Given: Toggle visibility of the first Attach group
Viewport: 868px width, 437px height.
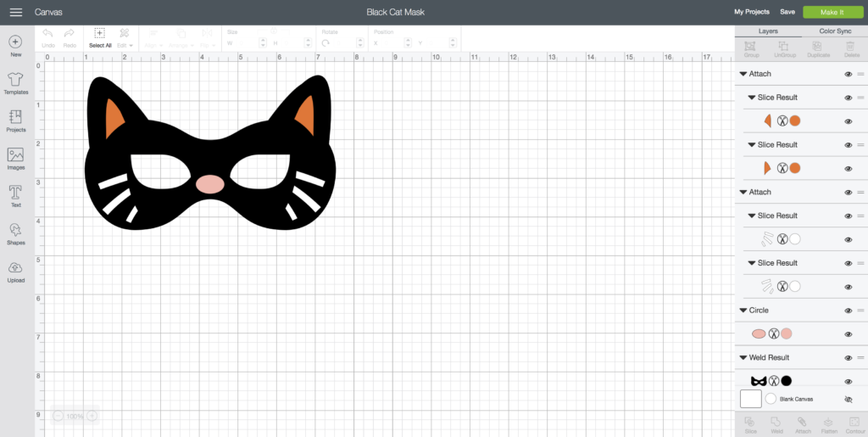Looking at the screenshot, I should tap(848, 74).
